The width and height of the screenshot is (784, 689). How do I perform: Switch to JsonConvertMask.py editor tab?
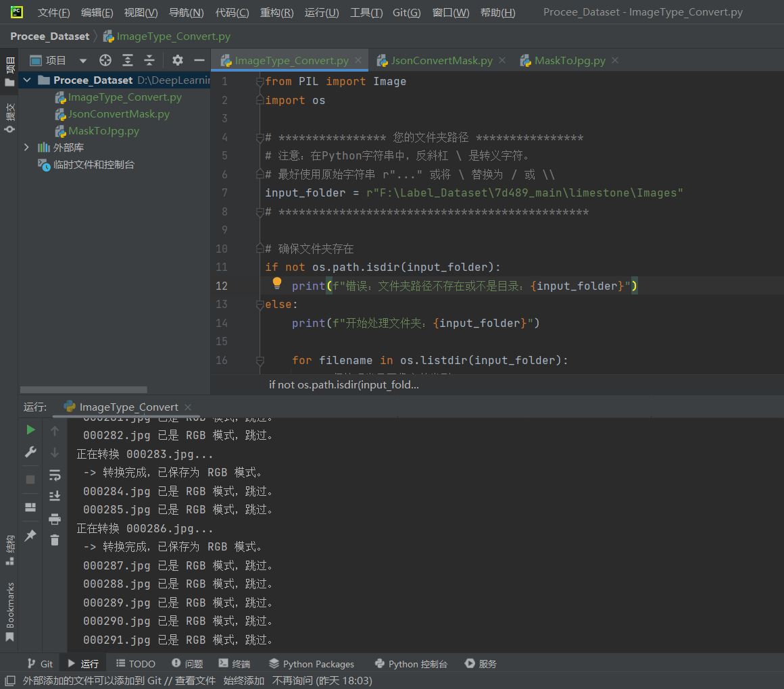(441, 60)
